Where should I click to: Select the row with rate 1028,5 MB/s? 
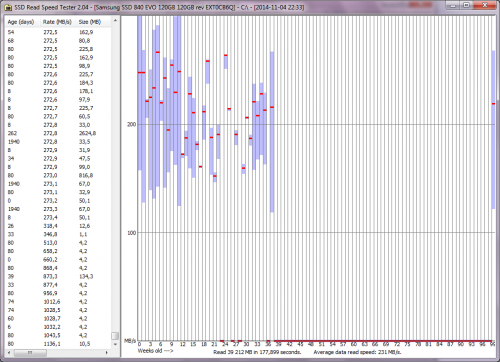click(58, 310)
